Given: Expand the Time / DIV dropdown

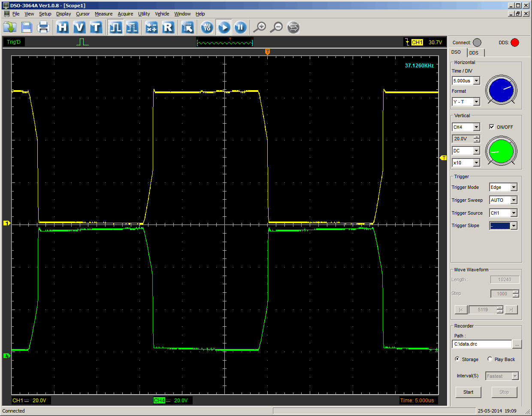Looking at the screenshot, I should pos(476,81).
